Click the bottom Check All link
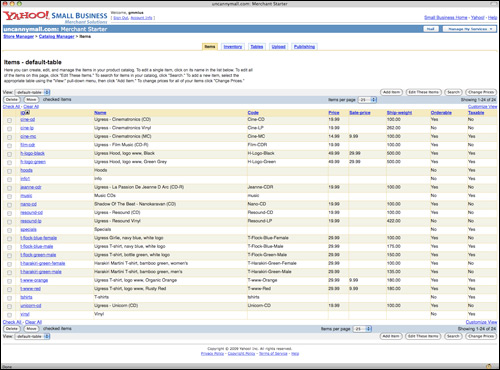Image resolution: width=500 pixels, height=370 pixels. pos(12,322)
